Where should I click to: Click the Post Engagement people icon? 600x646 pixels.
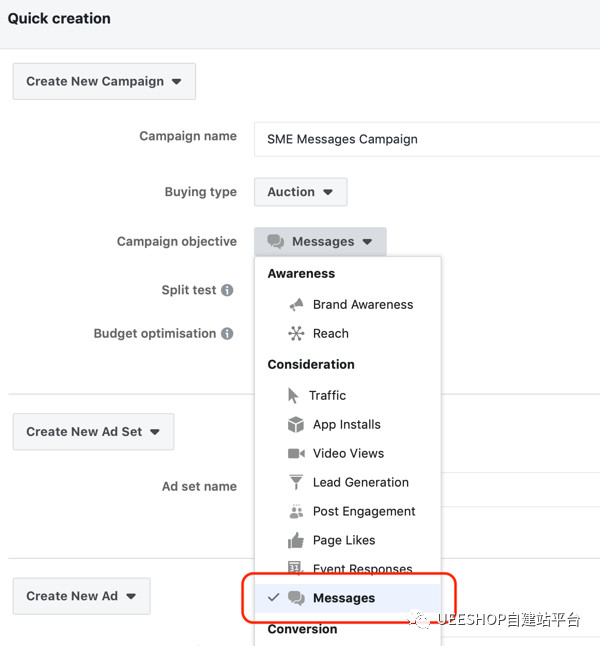tap(296, 512)
